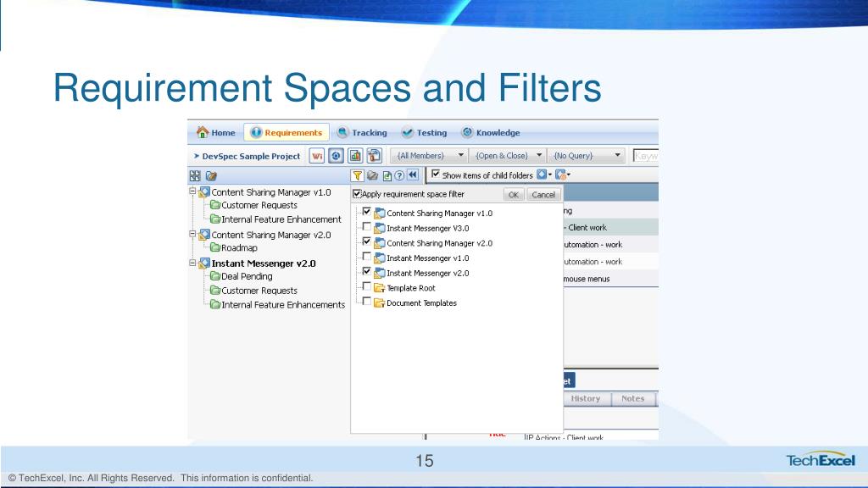This screenshot has width=868, height=488.
Task: Collapse the panel with the double-left arrow icon
Action: coord(413,175)
